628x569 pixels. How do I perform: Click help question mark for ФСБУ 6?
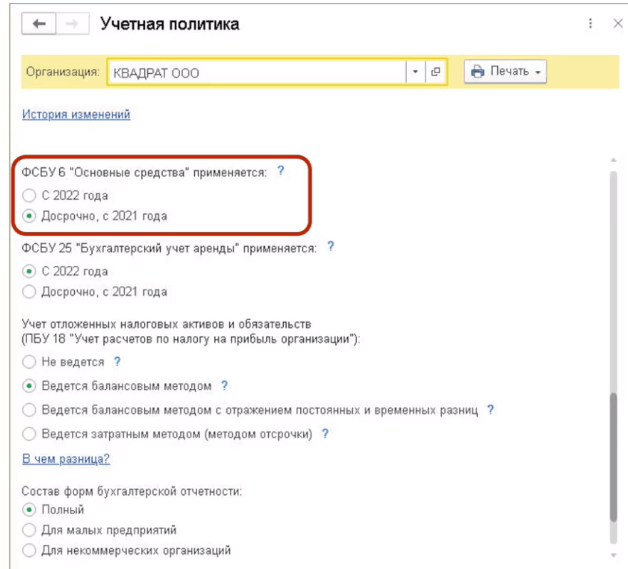(281, 172)
